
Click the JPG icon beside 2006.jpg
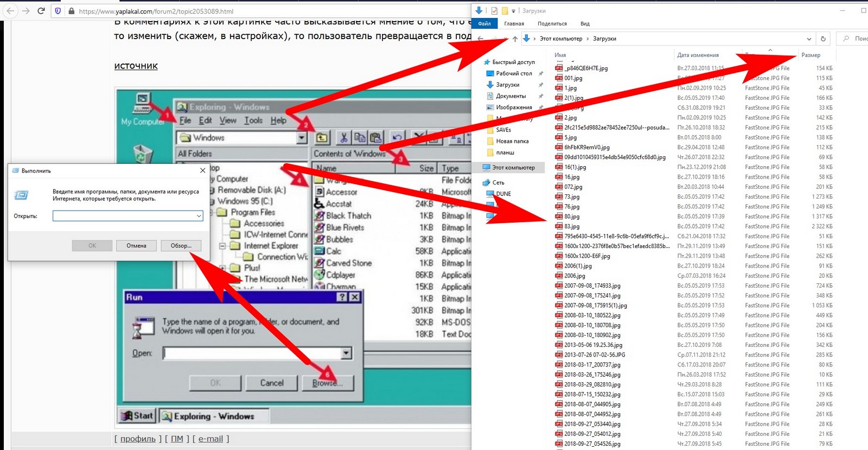tap(559, 276)
